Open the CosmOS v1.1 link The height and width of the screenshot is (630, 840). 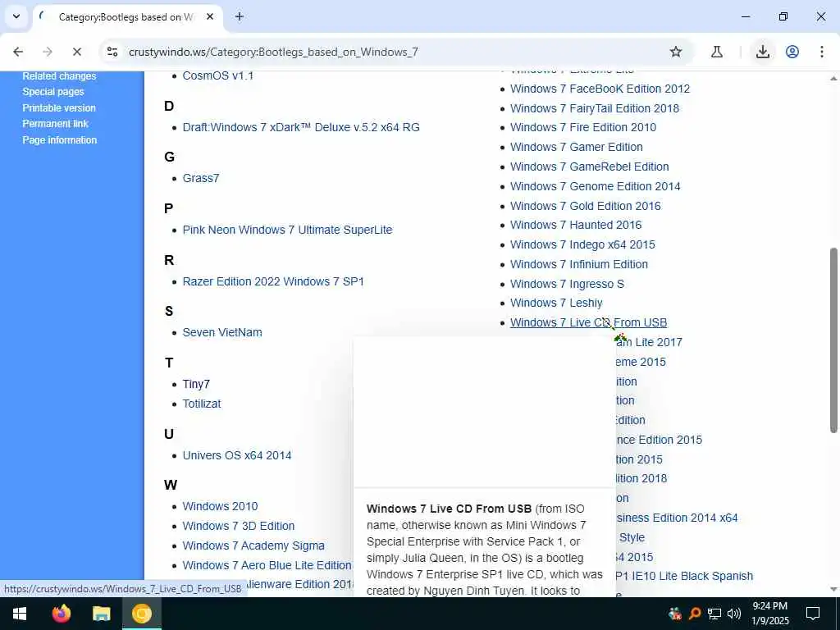point(217,75)
